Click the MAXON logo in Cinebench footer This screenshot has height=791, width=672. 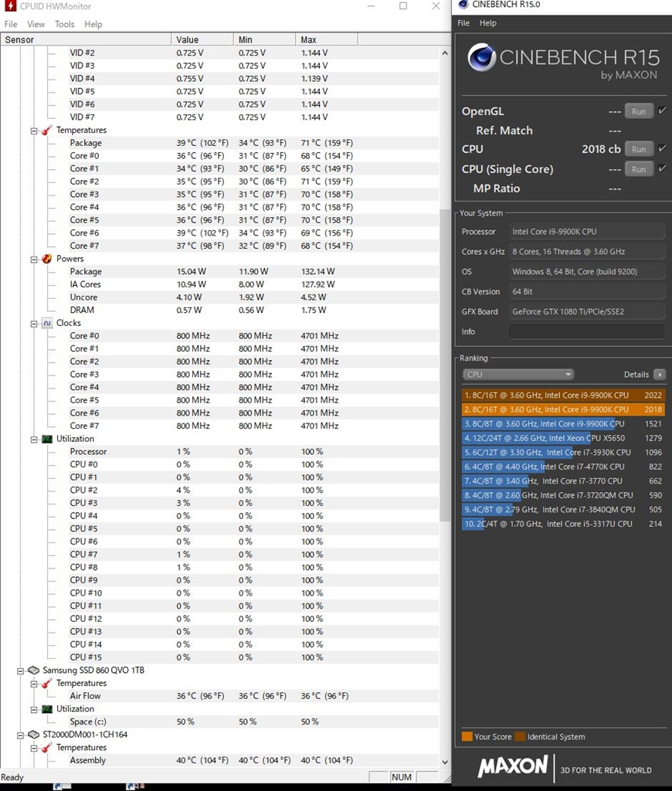point(513,766)
